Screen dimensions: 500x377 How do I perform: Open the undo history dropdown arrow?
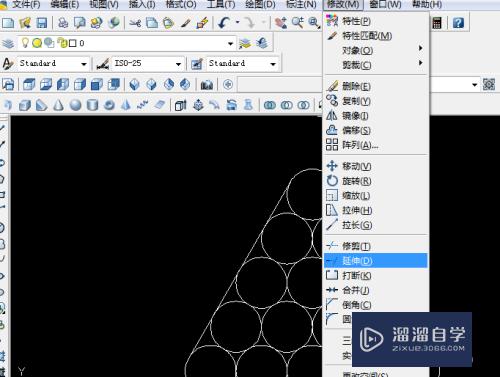tap(237, 23)
